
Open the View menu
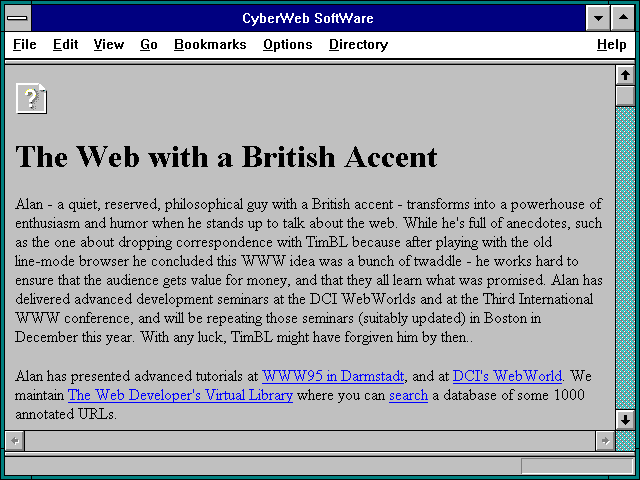(109, 44)
